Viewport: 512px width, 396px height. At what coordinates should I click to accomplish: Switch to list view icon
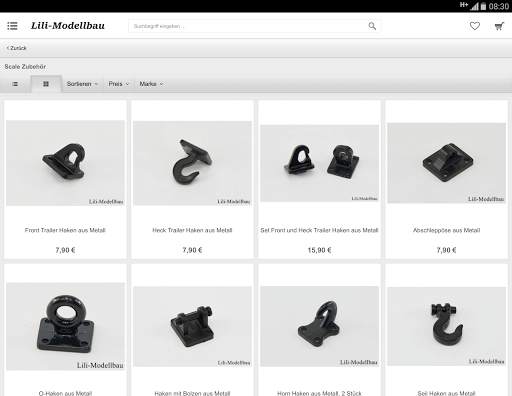15,84
